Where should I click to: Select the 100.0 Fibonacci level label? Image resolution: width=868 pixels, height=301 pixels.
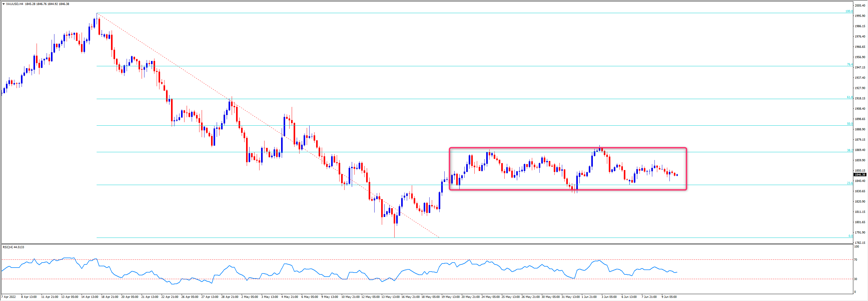(849, 11)
